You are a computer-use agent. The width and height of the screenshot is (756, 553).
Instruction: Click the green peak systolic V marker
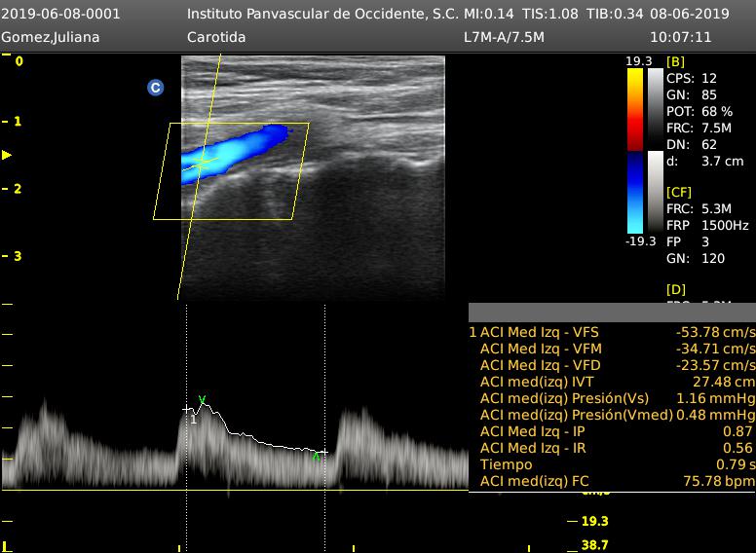202,399
